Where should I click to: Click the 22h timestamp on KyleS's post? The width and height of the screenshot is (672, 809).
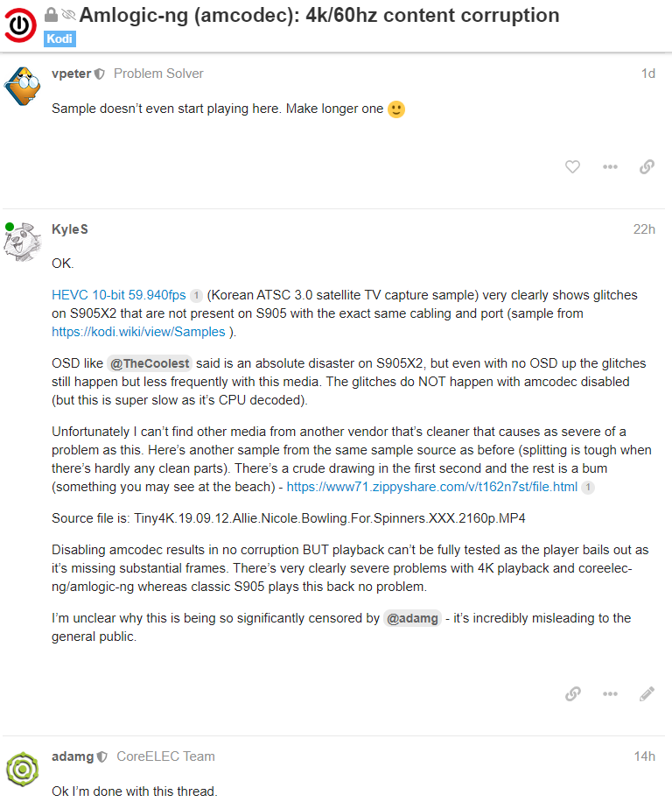(644, 229)
